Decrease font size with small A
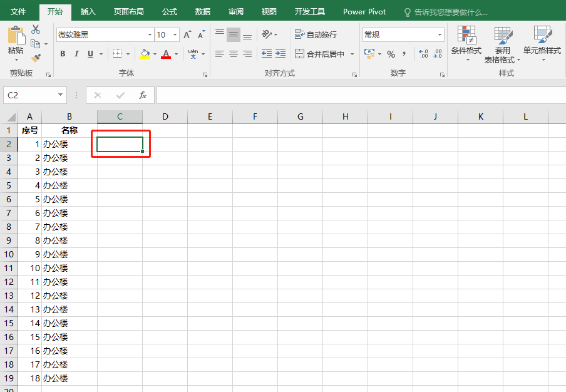The width and height of the screenshot is (566, 392). click(x=201, y=34)
